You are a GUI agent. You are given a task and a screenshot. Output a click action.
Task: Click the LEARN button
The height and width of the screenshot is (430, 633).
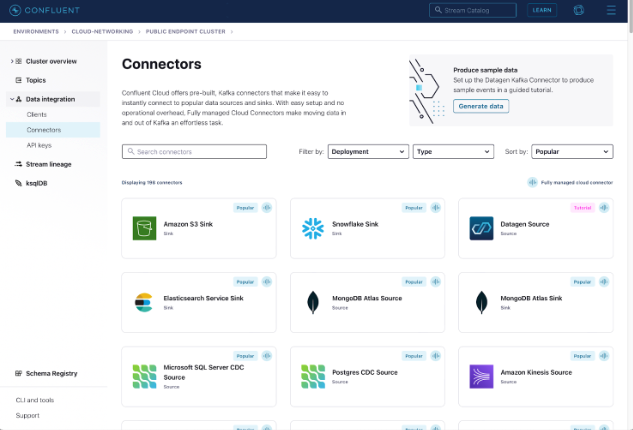tap(542, 10)
